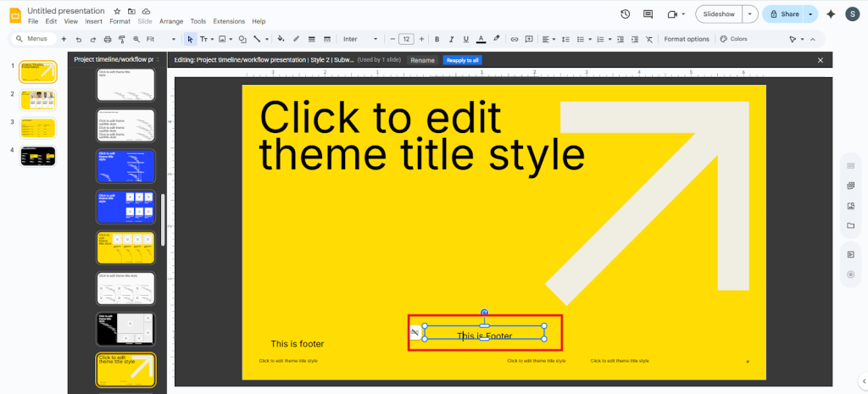
Task: Open the text color picker
Action: 481,39
